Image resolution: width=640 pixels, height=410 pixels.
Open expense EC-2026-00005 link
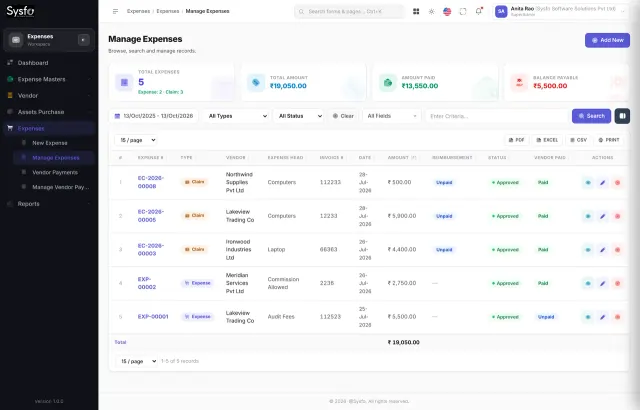150,215
